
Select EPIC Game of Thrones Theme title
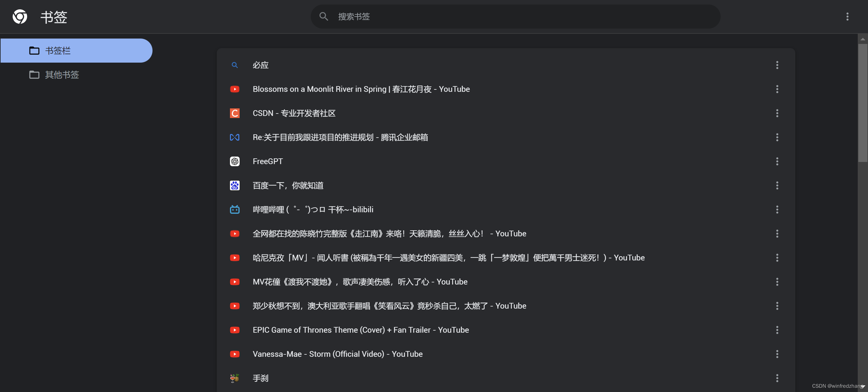(361, 330)
